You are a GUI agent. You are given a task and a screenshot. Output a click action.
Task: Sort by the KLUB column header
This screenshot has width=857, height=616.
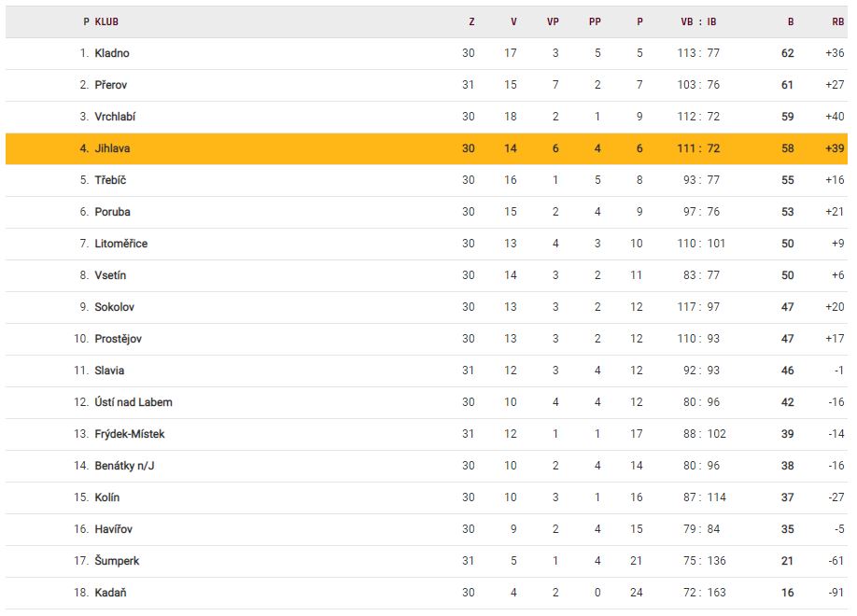[x=106, y=21]
